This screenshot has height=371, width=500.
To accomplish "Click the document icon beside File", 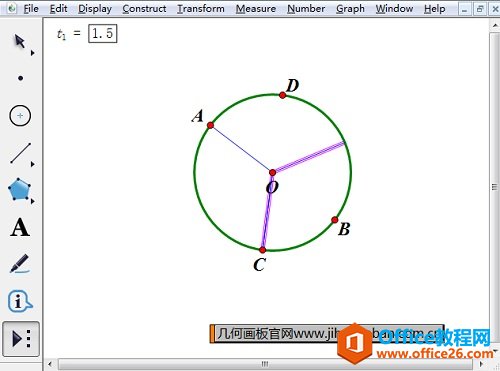I will [12, 8].
